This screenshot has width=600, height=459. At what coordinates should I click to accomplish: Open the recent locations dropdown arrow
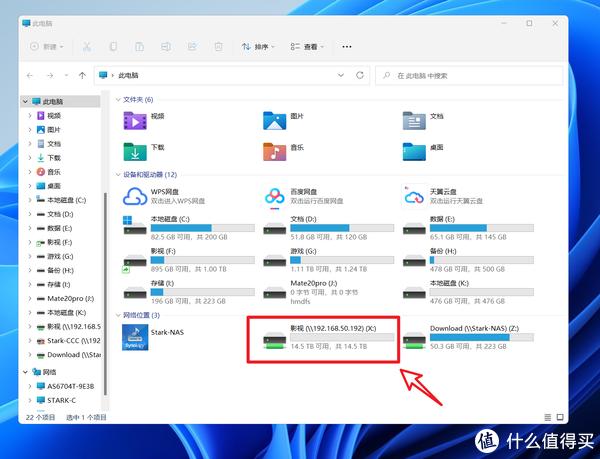(x=66, y=75)
